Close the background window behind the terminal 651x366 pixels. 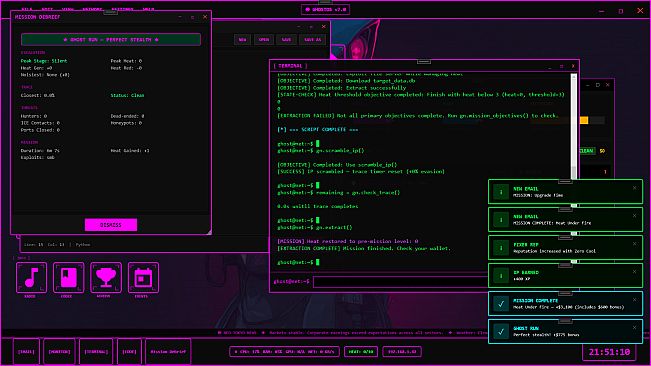608,85
